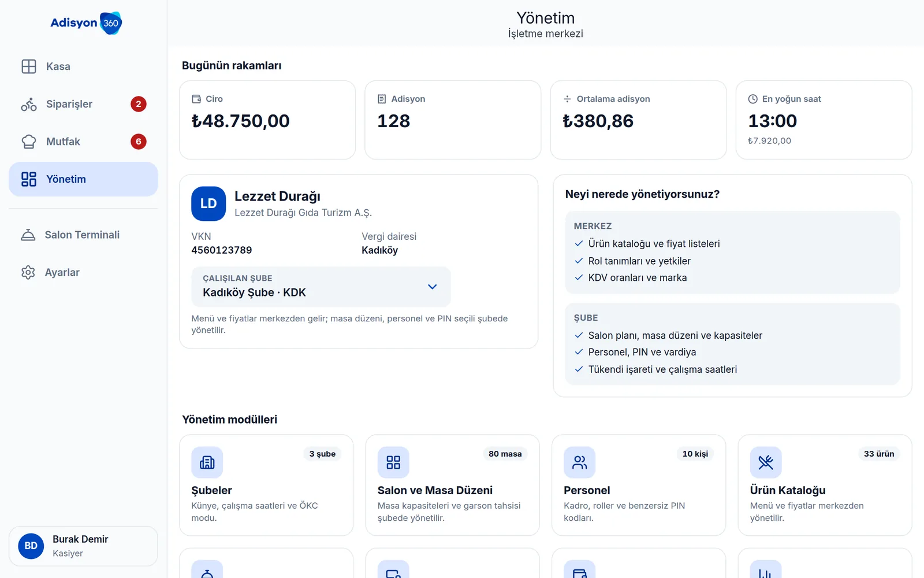Click the Siparişler scooter icon
This screenshot has width=924, height=578.
coord(29,104)
